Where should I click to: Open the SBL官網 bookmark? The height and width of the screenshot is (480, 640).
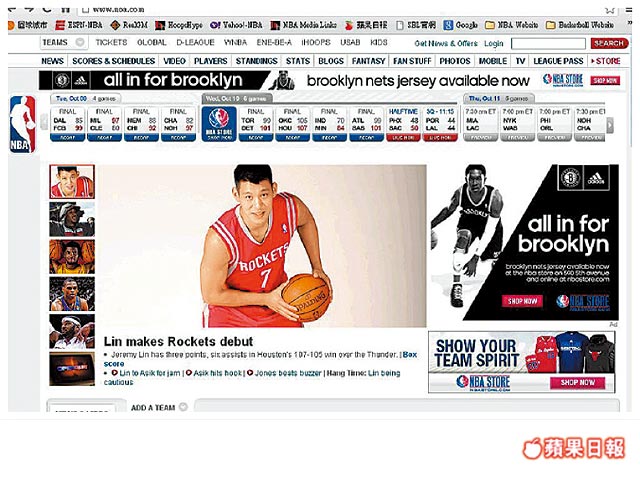coord(416,25)
